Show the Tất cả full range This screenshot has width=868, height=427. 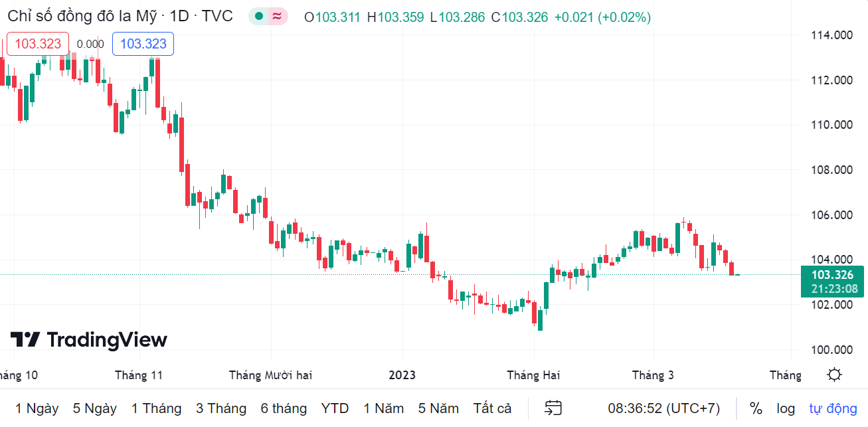click(x=492, y=408)
